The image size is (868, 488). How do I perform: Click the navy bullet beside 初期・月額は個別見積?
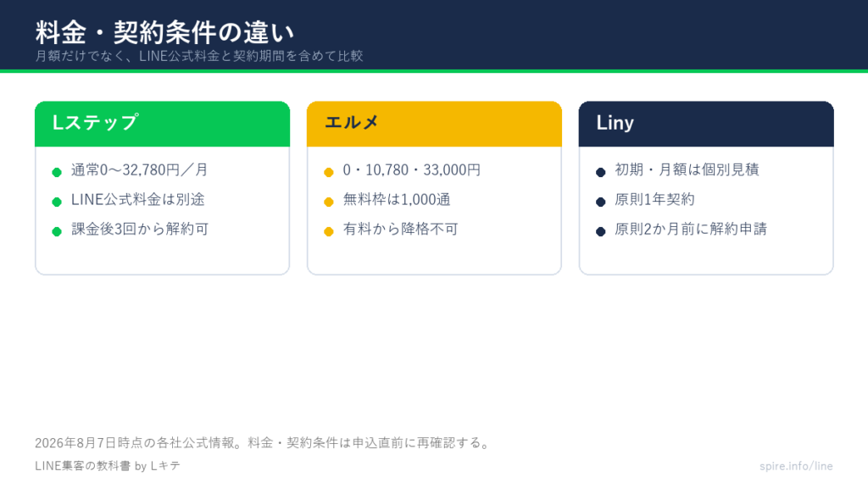click(601, 172)
